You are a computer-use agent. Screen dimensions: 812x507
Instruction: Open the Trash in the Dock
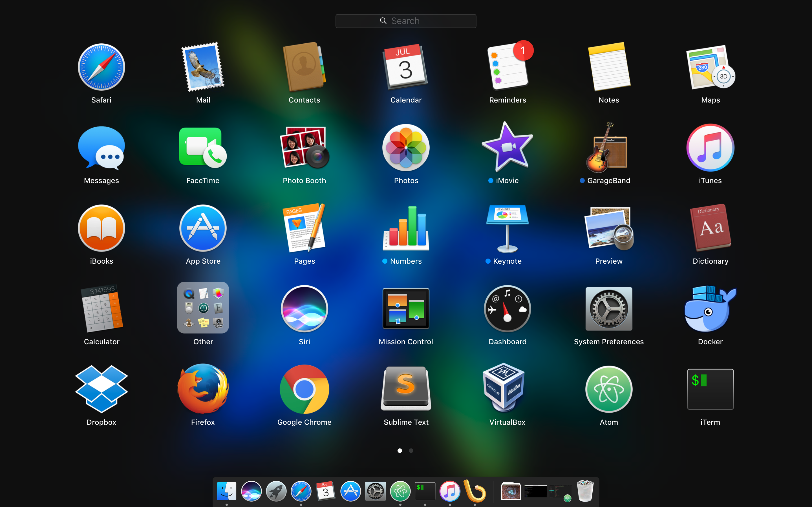point(585,491)
